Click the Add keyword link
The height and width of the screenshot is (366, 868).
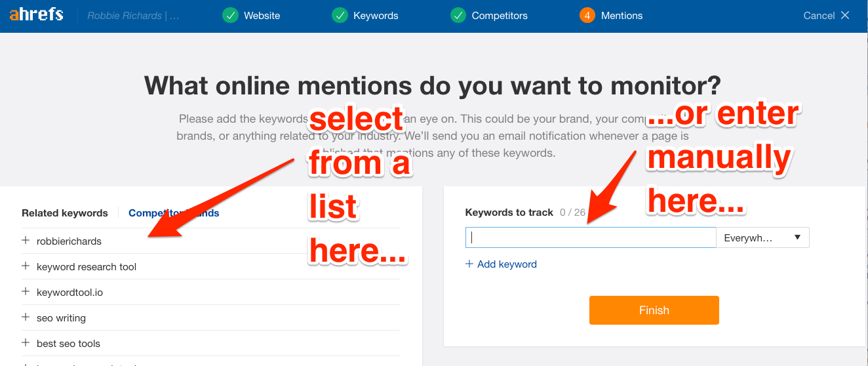502,264
